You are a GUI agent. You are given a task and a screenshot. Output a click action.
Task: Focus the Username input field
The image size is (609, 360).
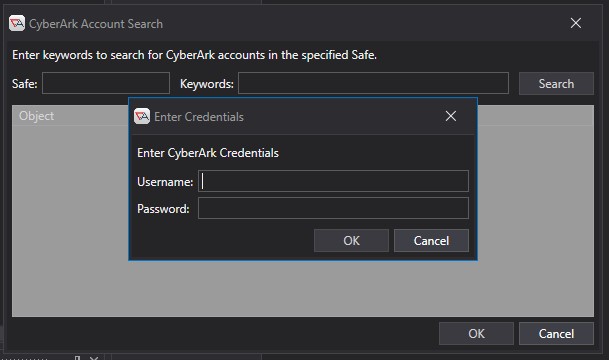[x=333, y=181]
